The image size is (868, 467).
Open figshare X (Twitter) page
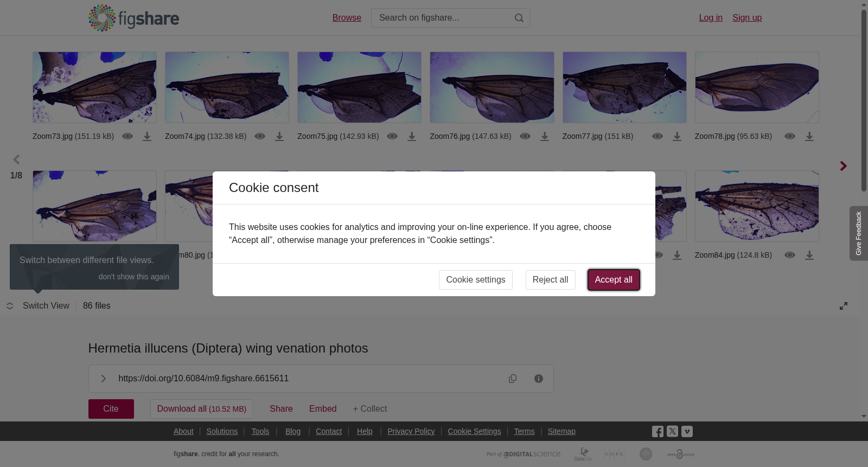672,431
